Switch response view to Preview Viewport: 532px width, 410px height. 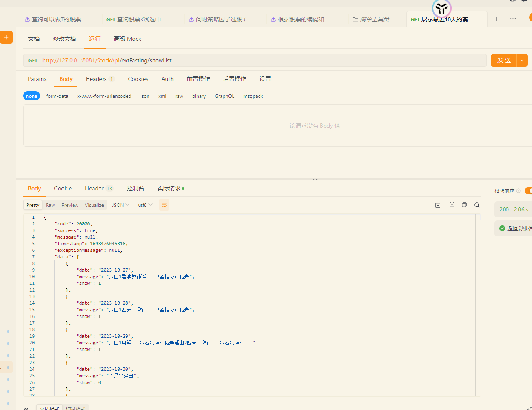(70, 205)
